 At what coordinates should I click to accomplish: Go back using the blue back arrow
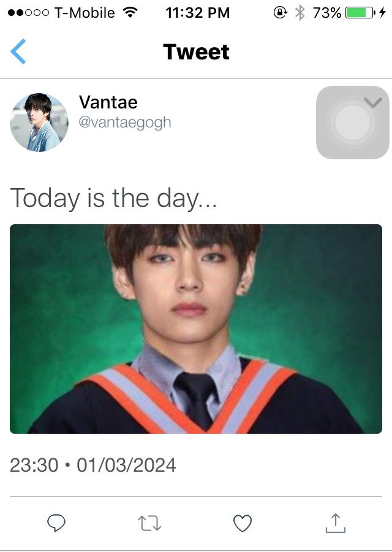tap(18, 51)
